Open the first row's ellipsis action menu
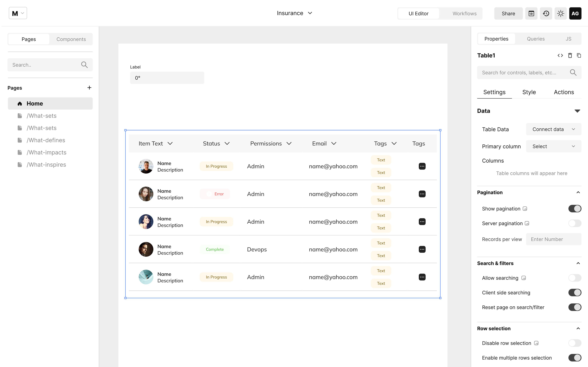 [422, 166]
